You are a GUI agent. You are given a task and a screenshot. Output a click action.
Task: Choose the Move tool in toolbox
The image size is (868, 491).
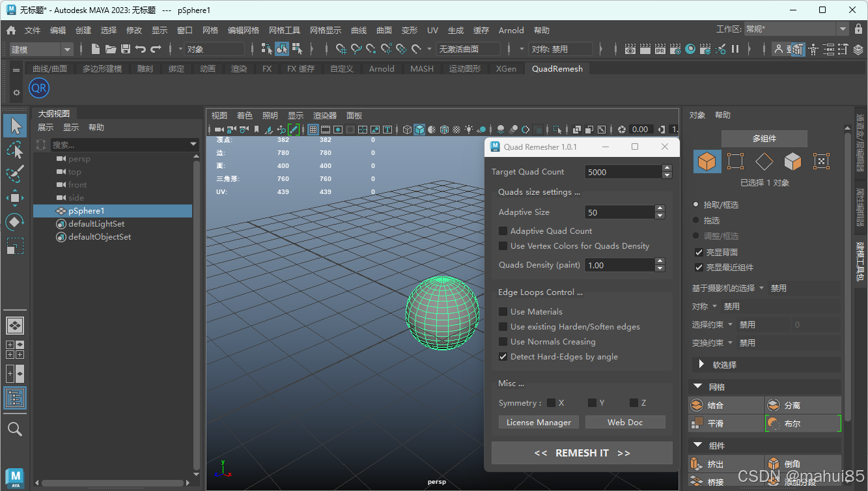pyautogui.click(x=15, y=198)
